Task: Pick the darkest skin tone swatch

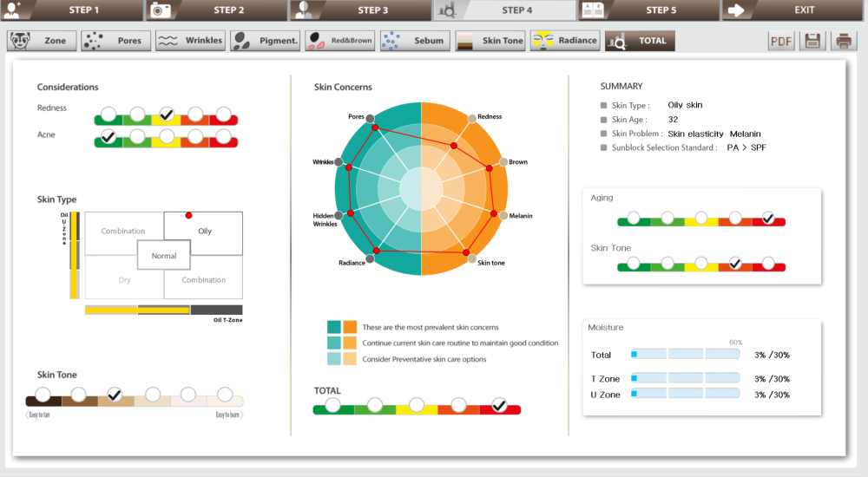Action: pyautogui.click(x=43, y=395)
